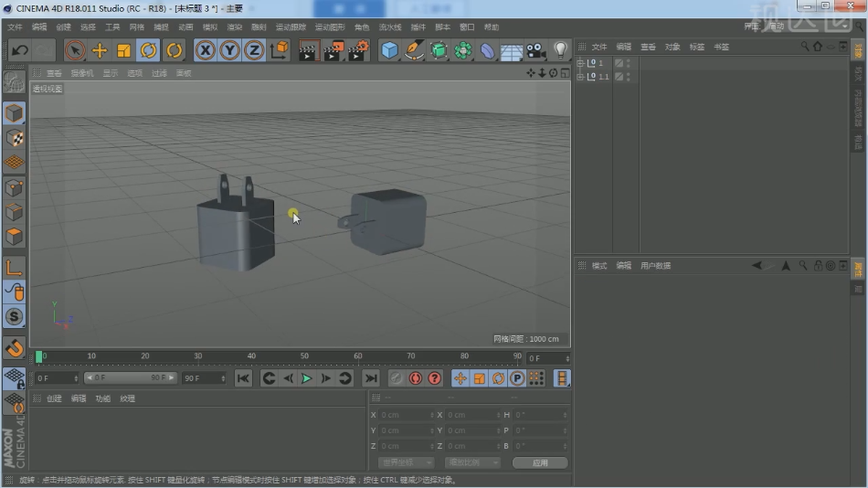Open the timeline layout film-strip dropdown
The image size is (868, 488).
pos(561,378)
